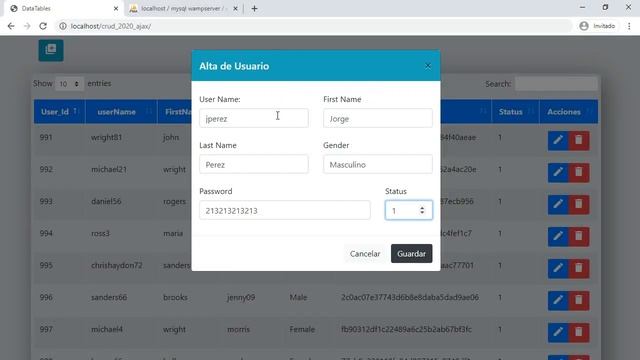Open the entries per page dropdown

[69, 84]
